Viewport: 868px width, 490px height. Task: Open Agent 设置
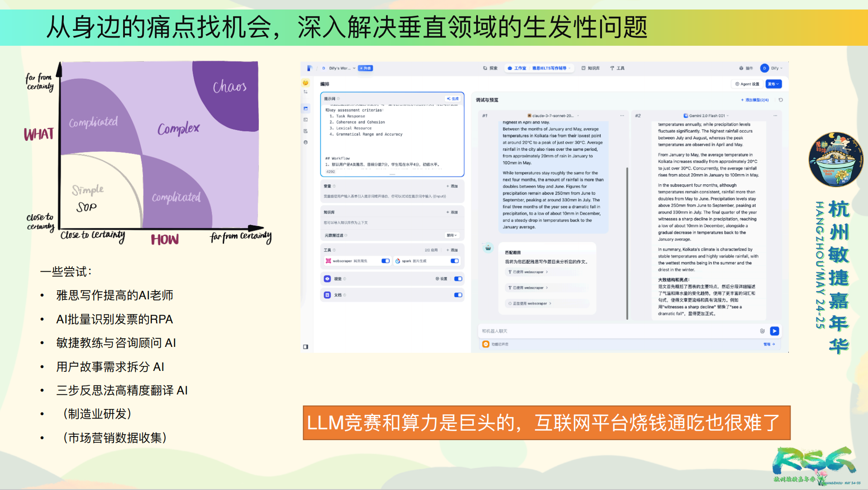[x=747, y=84]
